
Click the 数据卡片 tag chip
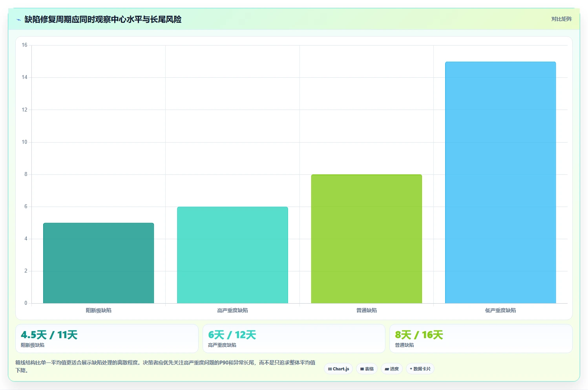coord(420,369)
